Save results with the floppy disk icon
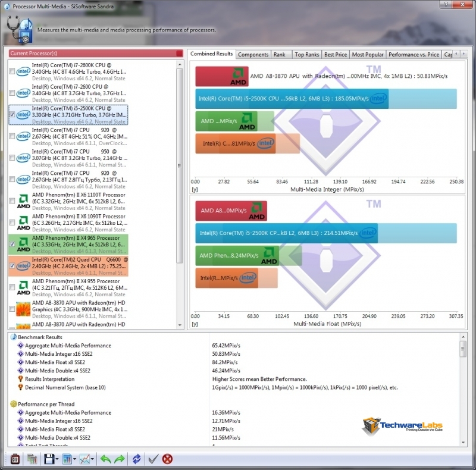Screen dimensions: 476x470 49,459
